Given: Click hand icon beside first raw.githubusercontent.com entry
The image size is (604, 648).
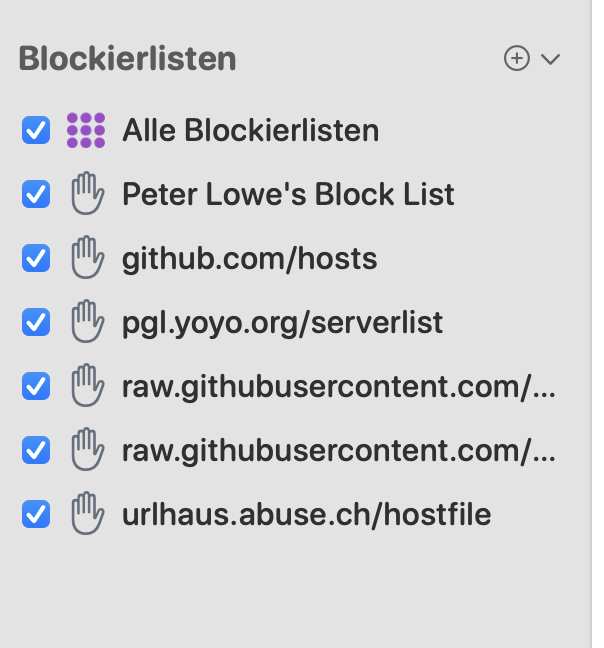Looking at the screenshot, I should point(87,386).
